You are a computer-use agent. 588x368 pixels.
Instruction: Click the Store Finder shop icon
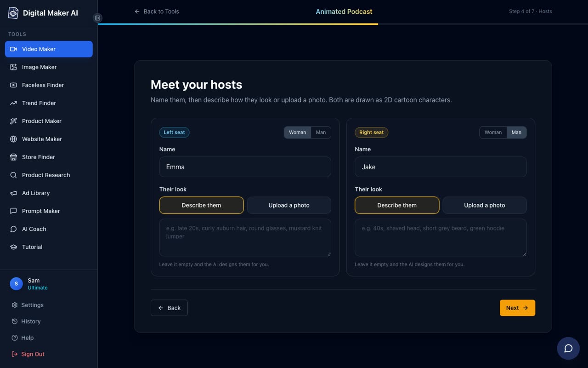click(13, 157)
